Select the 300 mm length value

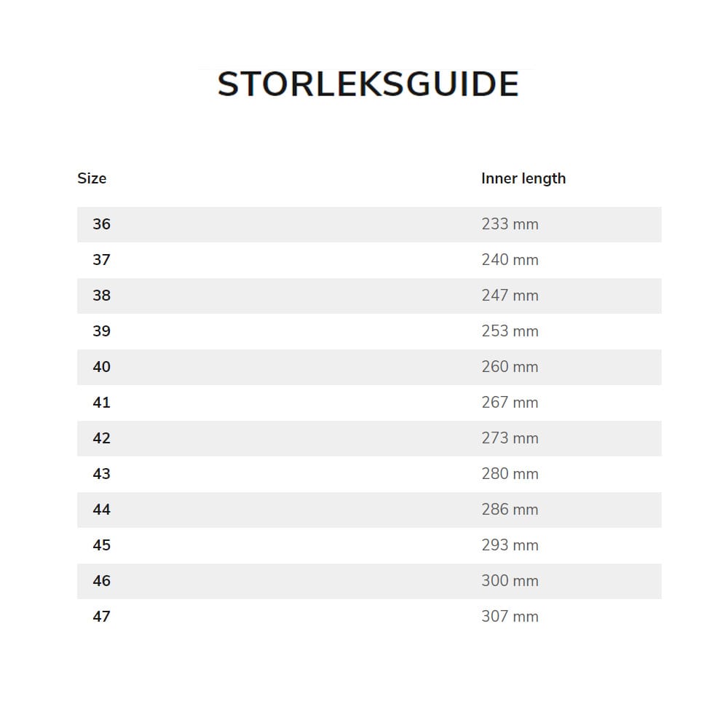point(510,581)
